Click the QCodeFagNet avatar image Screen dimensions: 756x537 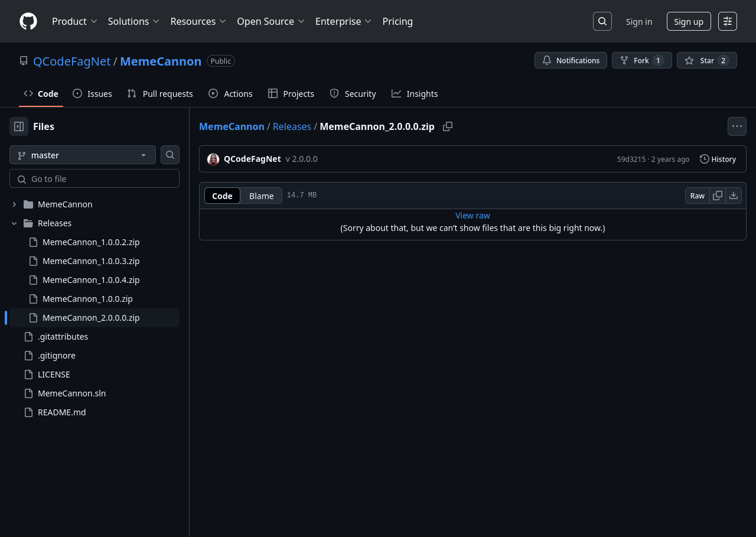[x=213, y=160]
